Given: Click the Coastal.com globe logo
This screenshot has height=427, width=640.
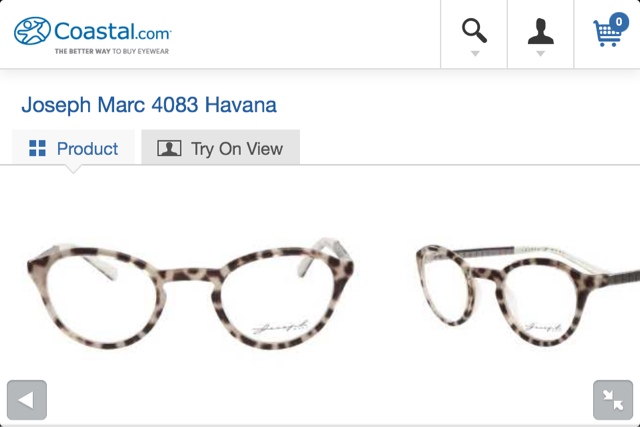Looking at the screenshot, I should point(32,31).
